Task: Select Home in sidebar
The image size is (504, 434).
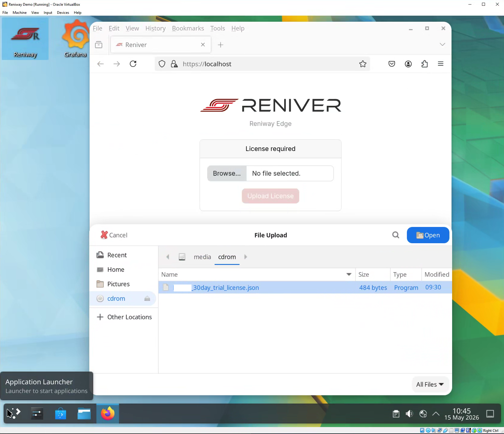Action: 123,269
